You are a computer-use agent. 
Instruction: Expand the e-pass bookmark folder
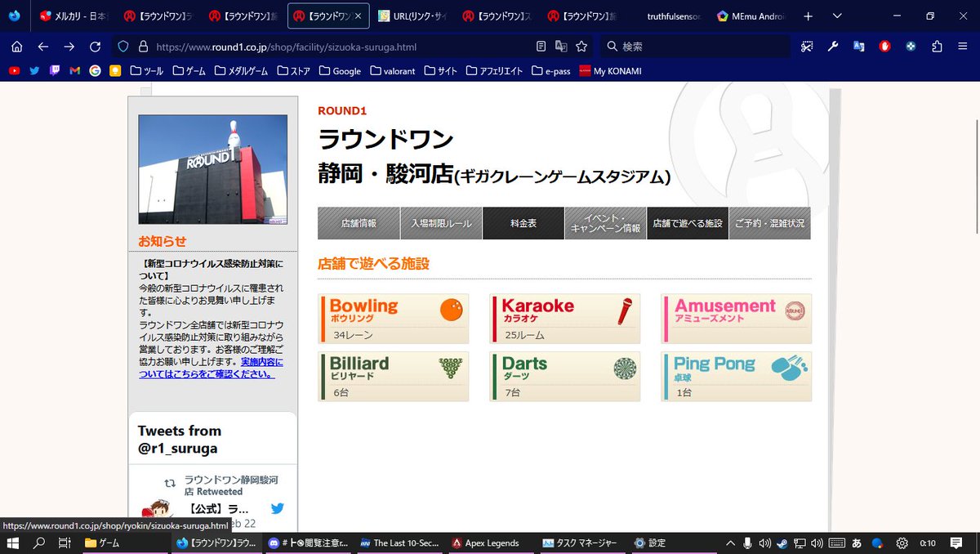[x=551, y=71]
